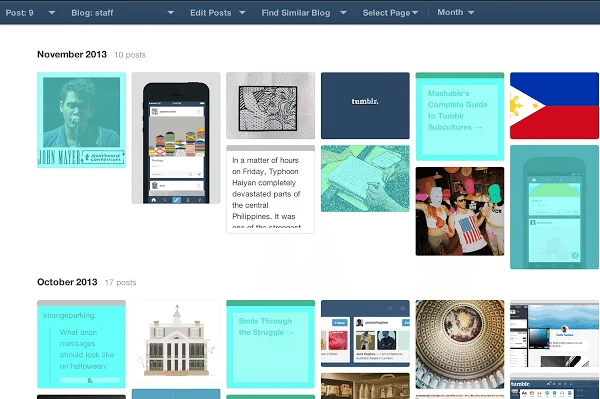Open the Post: 9 dropdown arrow
The image size is (600, 399).
tap(52, 13)
